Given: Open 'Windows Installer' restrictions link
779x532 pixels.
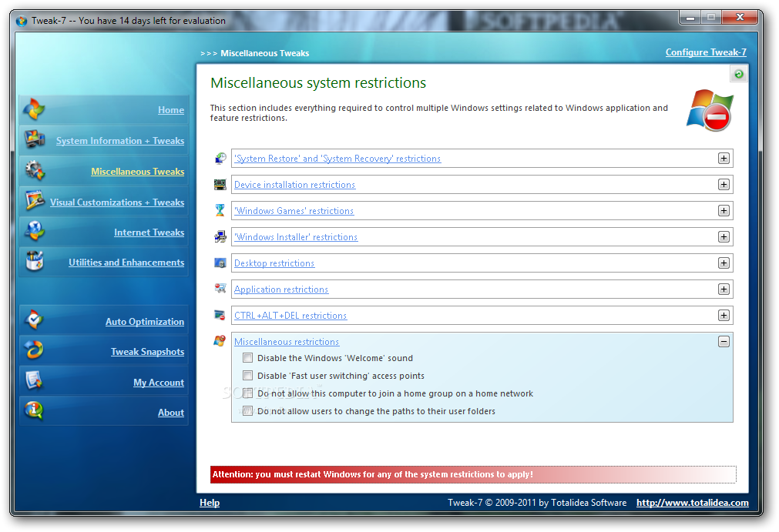Looking at the screenshot, I should [296, 237].
